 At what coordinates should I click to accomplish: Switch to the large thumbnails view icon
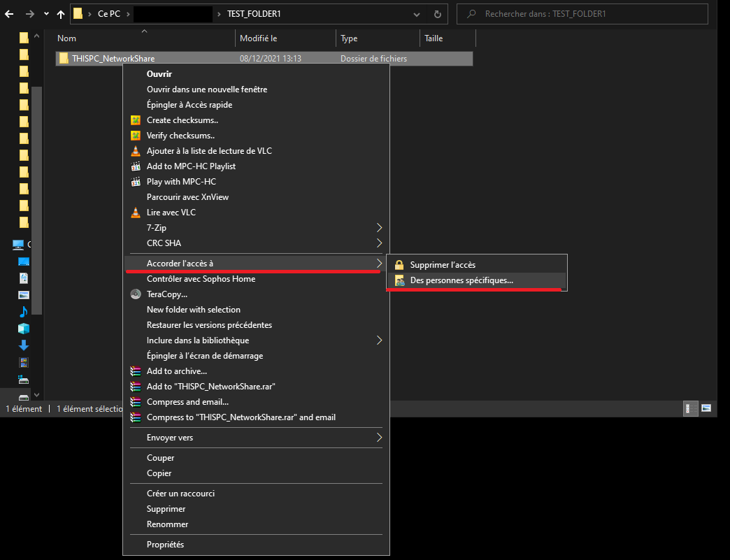click(x=706, y=408)
